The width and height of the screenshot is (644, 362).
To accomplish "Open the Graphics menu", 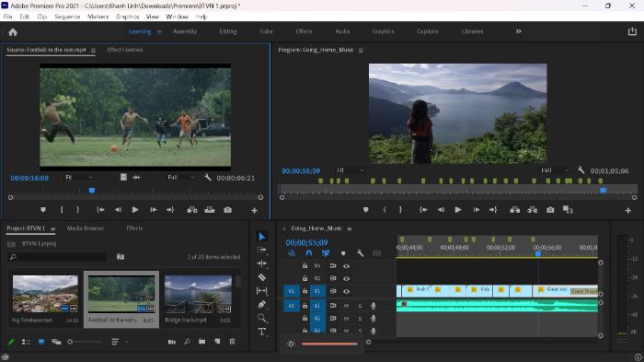I will (x=127, y=17).
